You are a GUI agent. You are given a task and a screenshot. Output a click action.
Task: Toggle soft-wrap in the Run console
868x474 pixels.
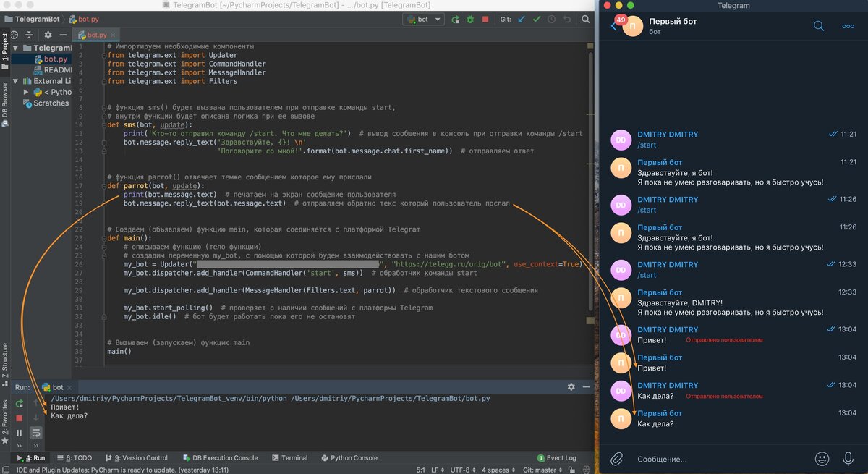[x=35, y=433]
